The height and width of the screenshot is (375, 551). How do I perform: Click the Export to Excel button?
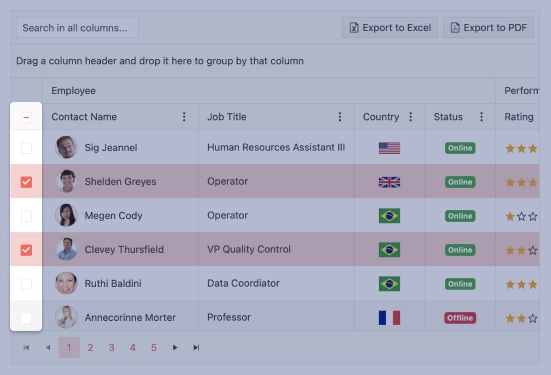[x=390, y=27]
